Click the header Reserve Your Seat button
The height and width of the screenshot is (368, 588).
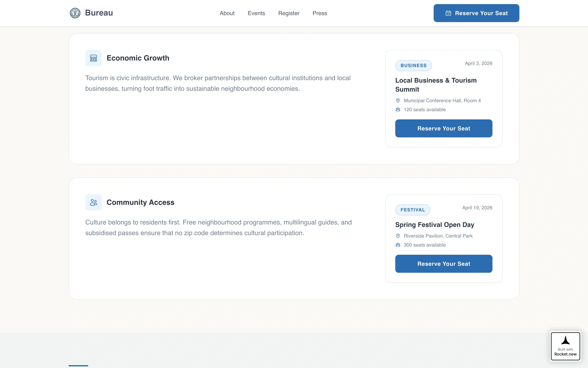[476, 13]
